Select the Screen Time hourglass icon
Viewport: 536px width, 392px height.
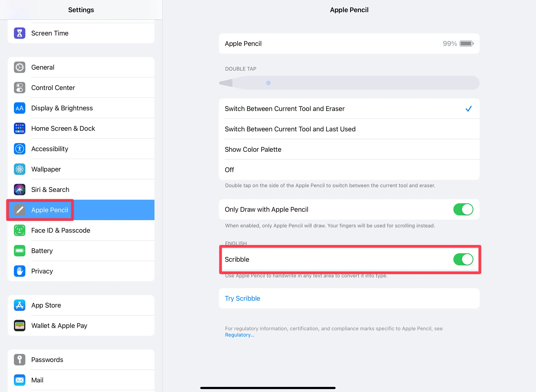[x=19, y=33]
